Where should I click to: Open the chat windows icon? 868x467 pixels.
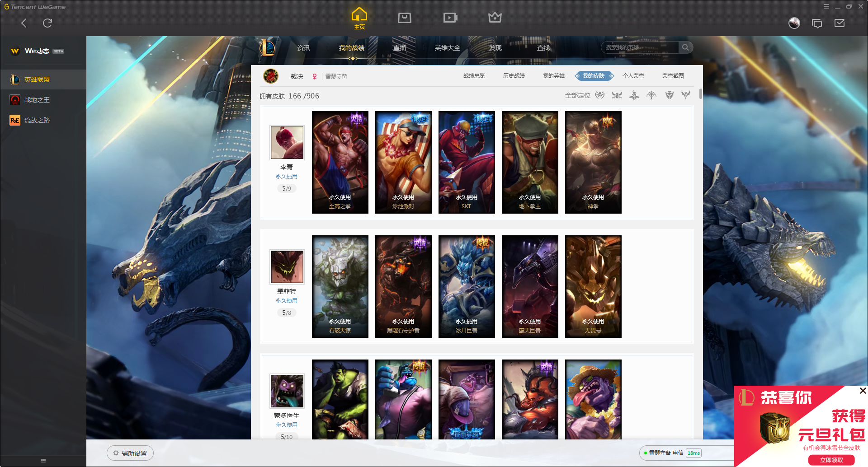click(817, 23)
